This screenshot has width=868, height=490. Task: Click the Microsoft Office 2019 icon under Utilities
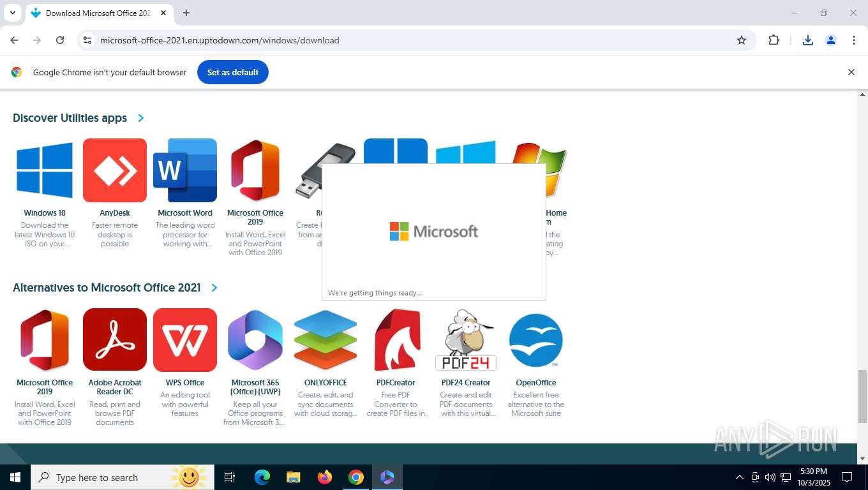(x=255, y=170)
